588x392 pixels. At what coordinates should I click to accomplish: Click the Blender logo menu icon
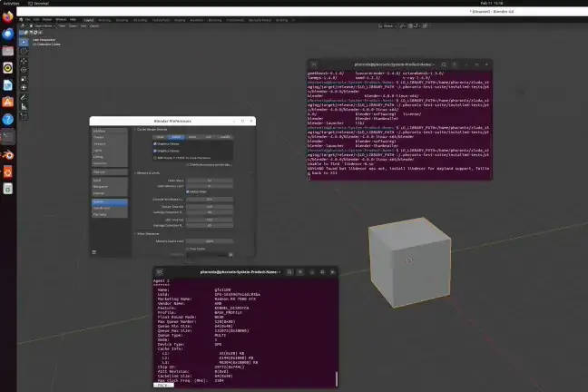coord(21,19)
